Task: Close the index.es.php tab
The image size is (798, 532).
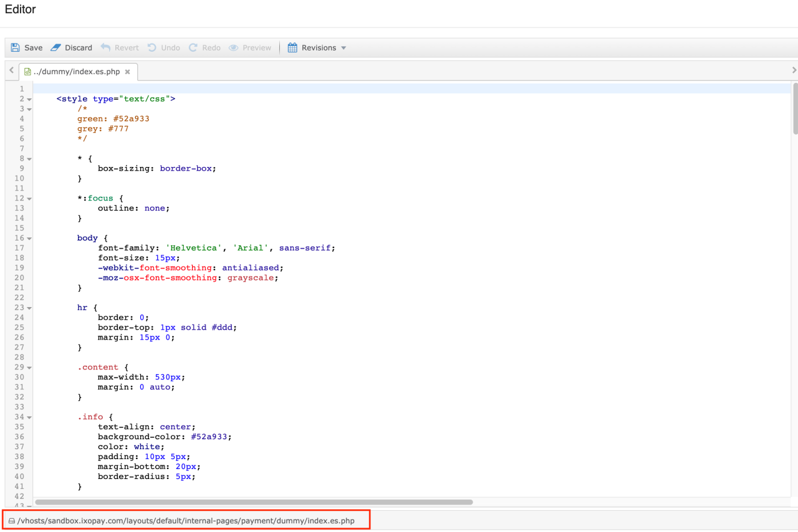Action: click(x=128, y=72)
